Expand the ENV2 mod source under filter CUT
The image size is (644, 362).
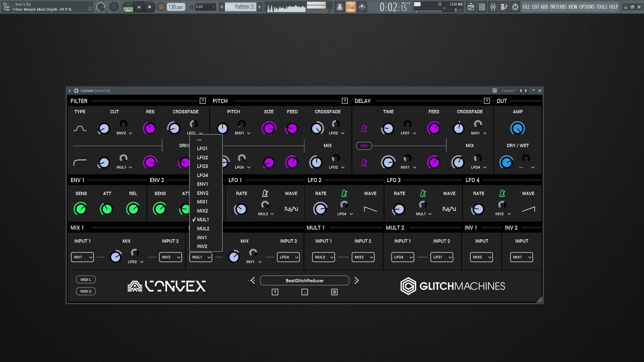(124, 133)
